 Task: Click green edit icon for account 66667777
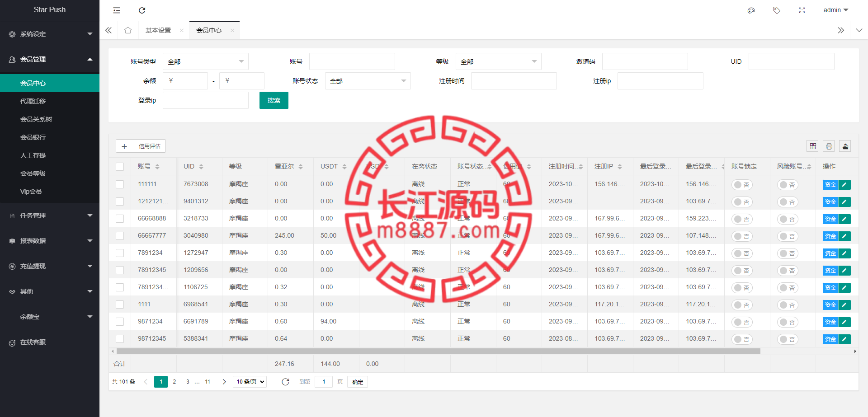click(844, 236)
